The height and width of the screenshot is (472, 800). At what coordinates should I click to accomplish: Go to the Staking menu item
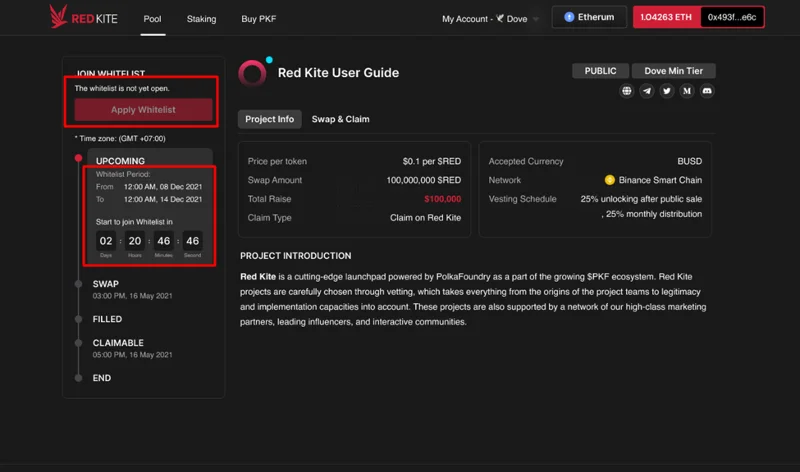pyautogui.click(x=201, y=19)
